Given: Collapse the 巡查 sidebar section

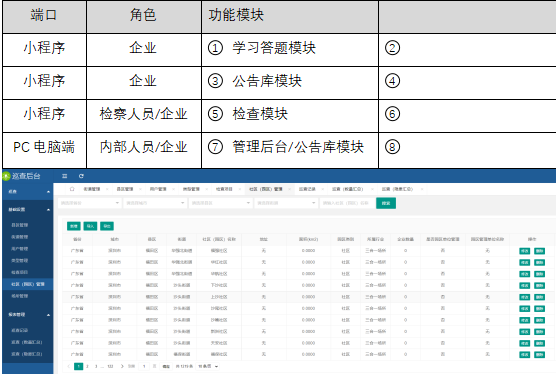Looking at the screenshot, I should click(x=48, y=192).
